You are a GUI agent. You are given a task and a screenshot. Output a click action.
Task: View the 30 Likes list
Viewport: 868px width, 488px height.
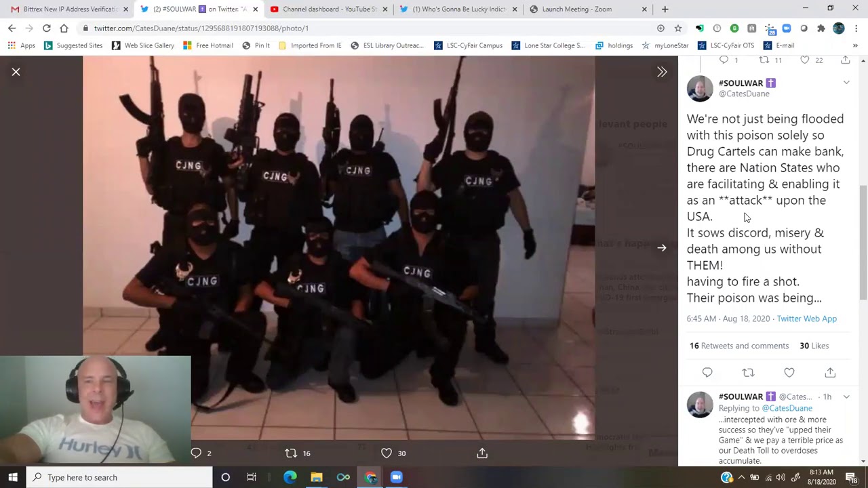(814, 346)
